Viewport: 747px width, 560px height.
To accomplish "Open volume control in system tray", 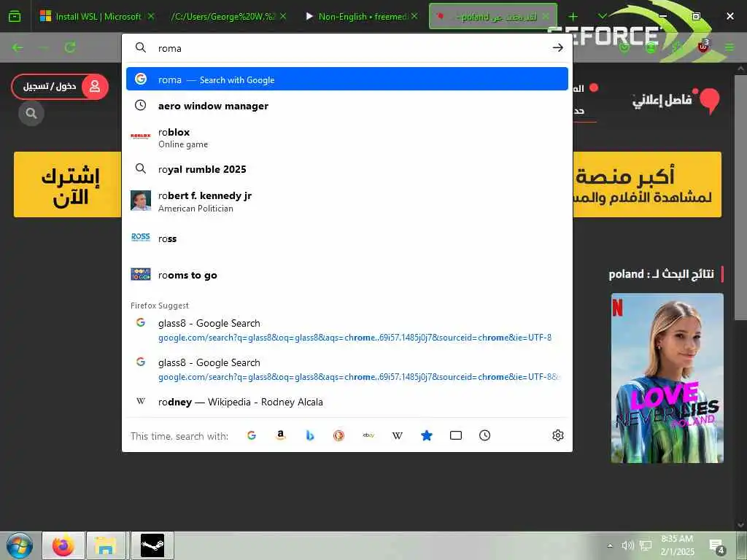I will (x=627, y=545).
